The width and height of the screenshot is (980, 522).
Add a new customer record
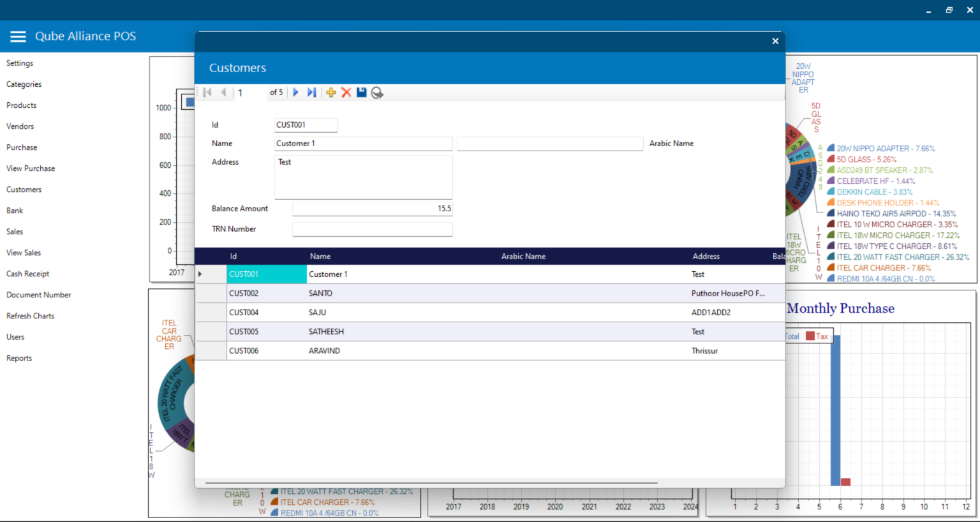(x=330, y=93)
